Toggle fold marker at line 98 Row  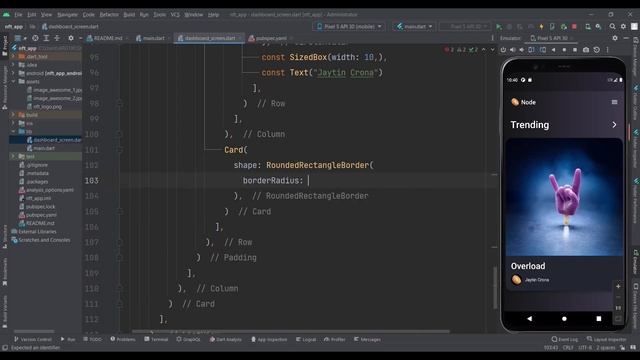(120, 103)
